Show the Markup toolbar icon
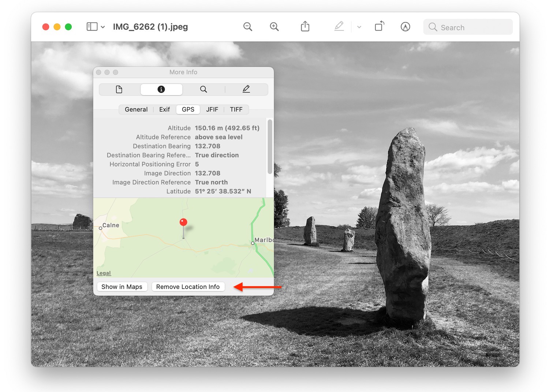 tap(405, 27)
